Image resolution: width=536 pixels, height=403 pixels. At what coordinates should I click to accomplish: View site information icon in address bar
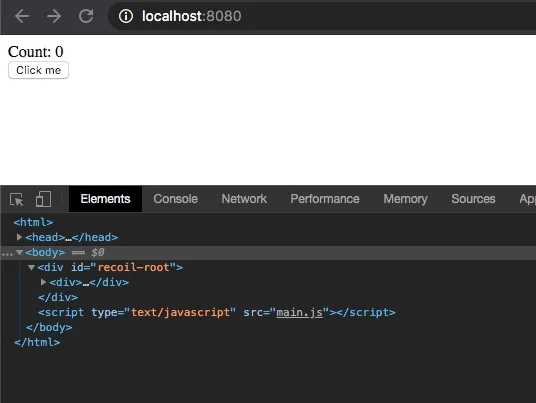coord(126,16)
